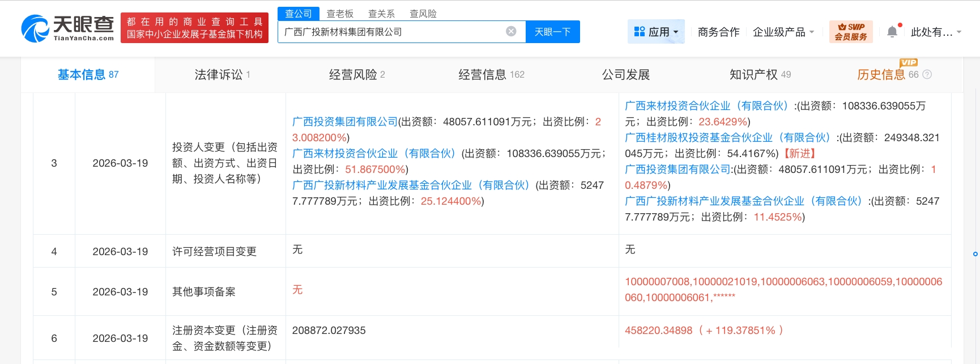Open the notification bell
The width and height of the screenshot is (980, 364).
point(892,32)
